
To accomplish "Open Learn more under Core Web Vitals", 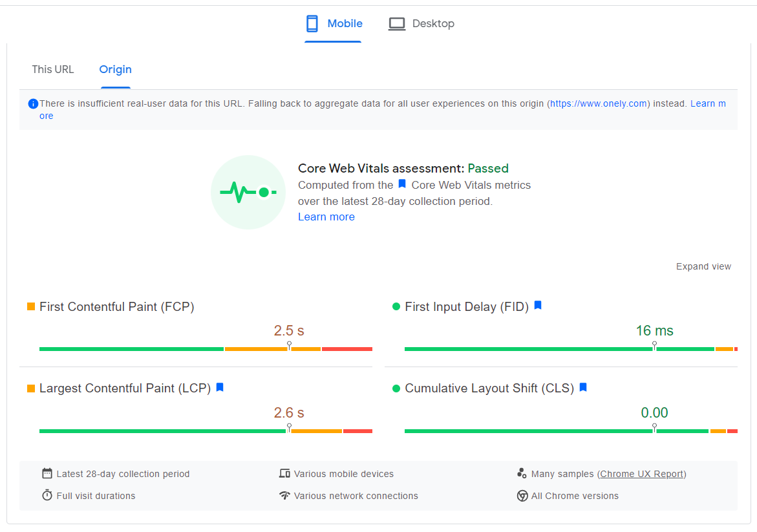I will pos(326,217).
